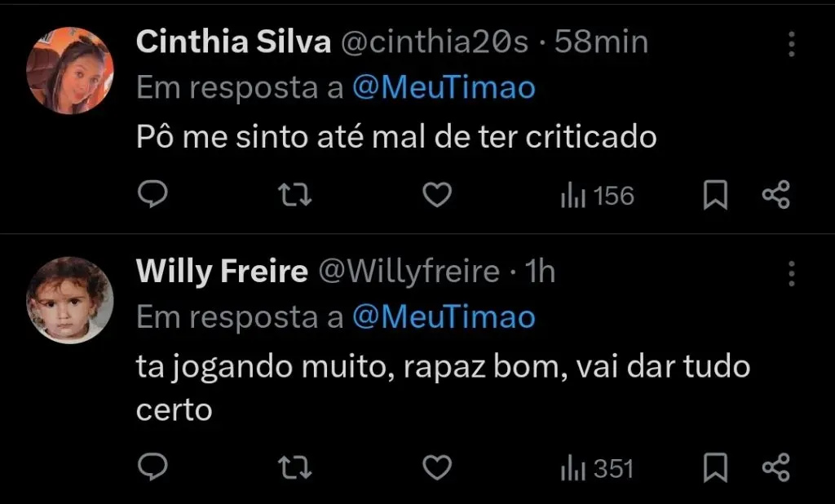Reply to Willy Freire's tweet
The height and width of the screenshot is (504, 835).
(152, 467)
